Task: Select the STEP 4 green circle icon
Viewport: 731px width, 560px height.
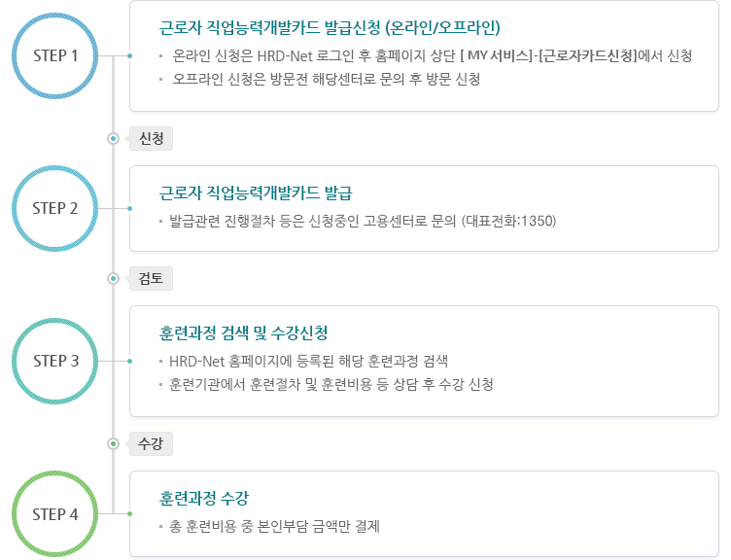Action: [x=55, y=514]
